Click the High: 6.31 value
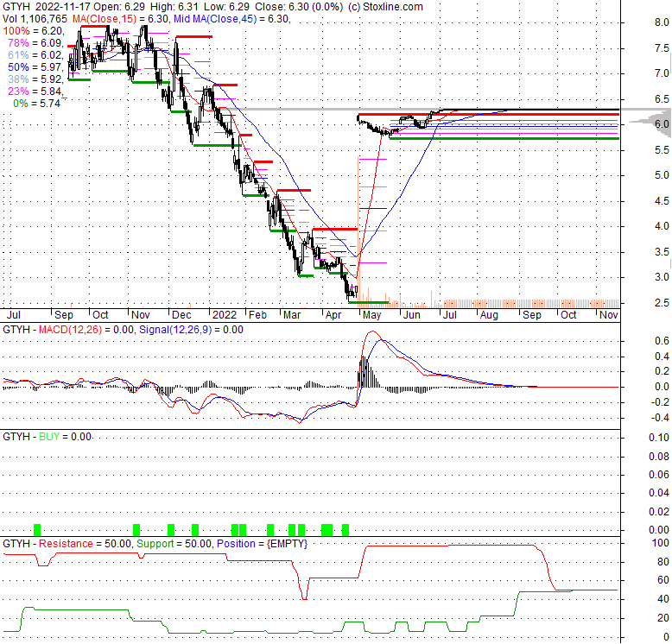 pyautogui.click(x=174, y=7)
